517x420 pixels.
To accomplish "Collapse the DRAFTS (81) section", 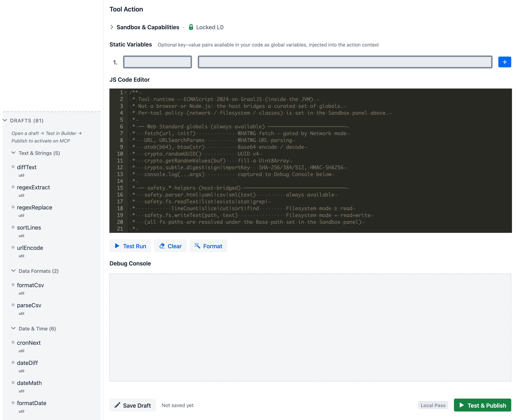I will point(5,120).
